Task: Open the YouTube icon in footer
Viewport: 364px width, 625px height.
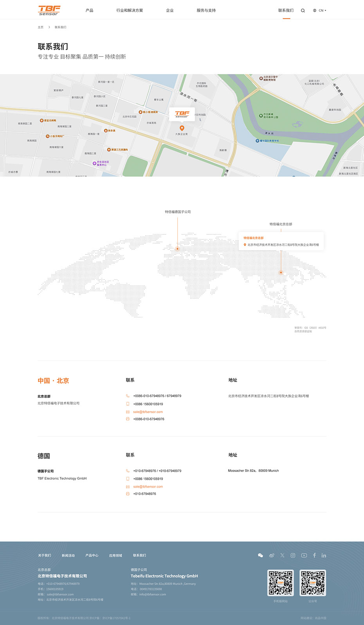Action: 304,555
